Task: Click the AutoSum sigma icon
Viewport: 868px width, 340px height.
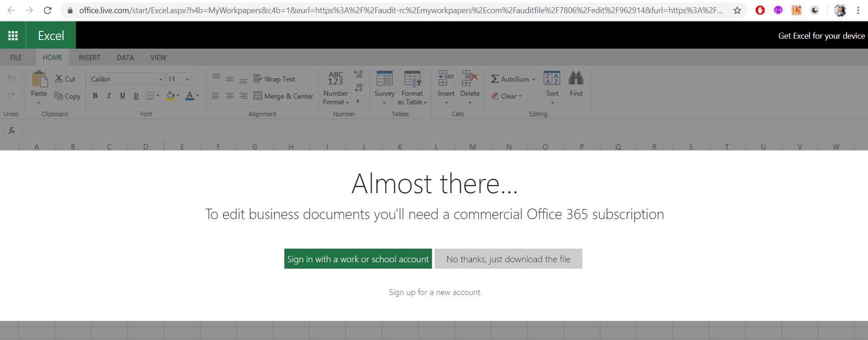Action: pyautogui.click(x=495, y=79)
